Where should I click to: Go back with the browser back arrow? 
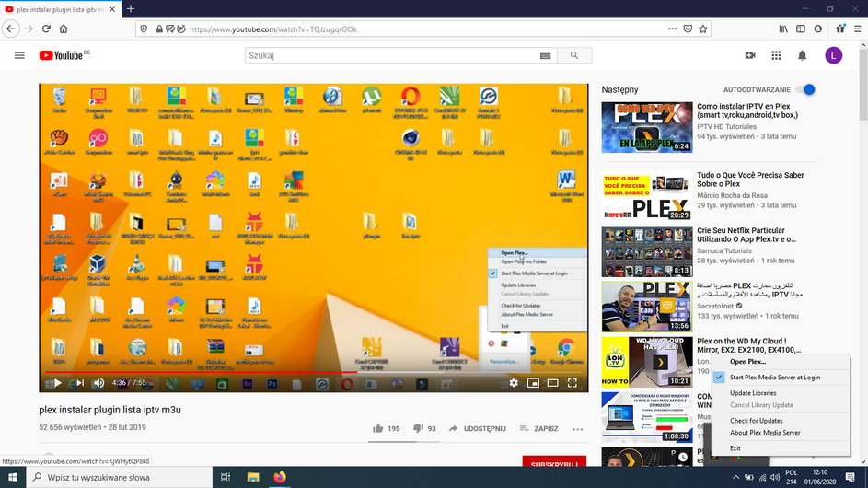[x=11, y=29]
